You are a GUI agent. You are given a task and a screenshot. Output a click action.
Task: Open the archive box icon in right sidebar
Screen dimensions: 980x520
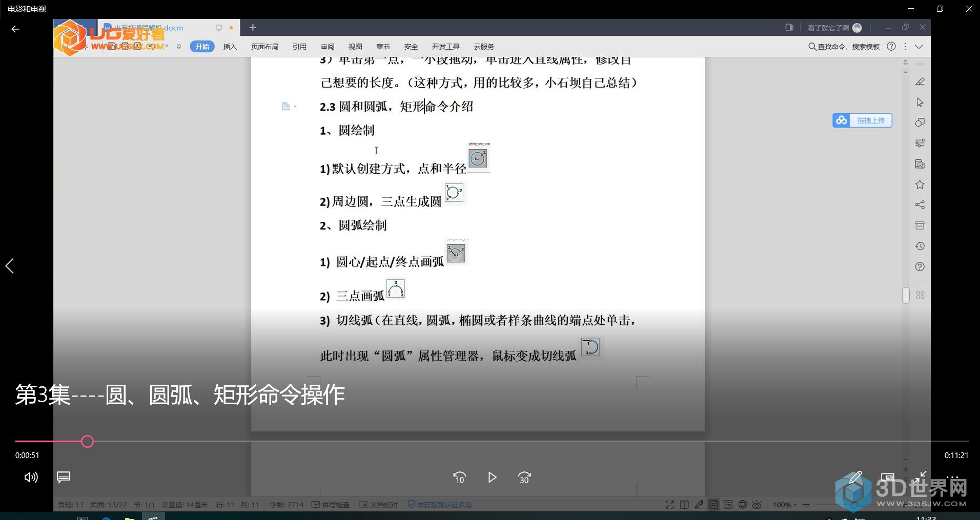(x=920, y=225)
